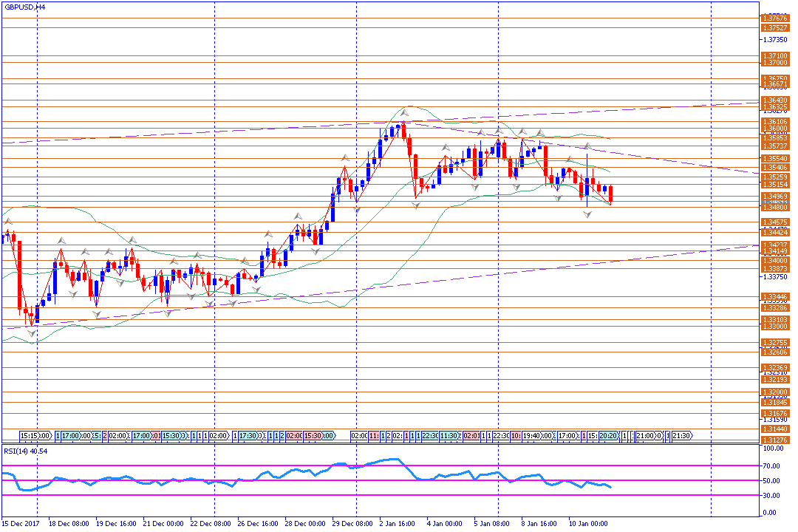Viewport: 798px width, 532px height.
Task: Click the 19:40 news event marker
Action: tap(531, 436)
